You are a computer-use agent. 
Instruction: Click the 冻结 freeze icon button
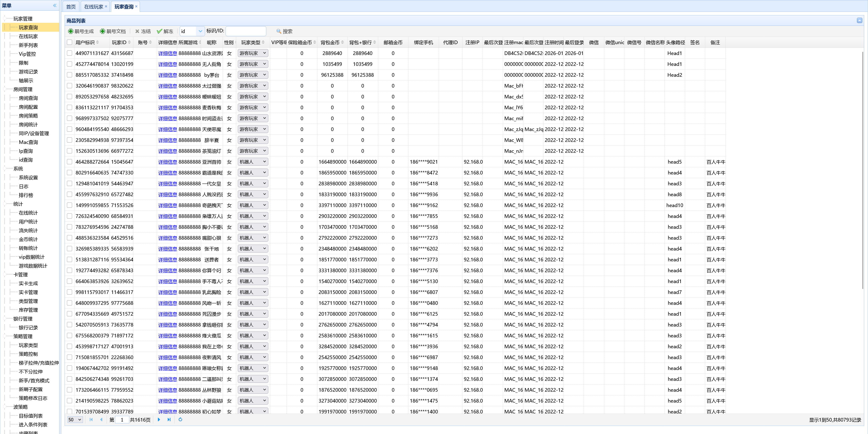coord(137,31)
